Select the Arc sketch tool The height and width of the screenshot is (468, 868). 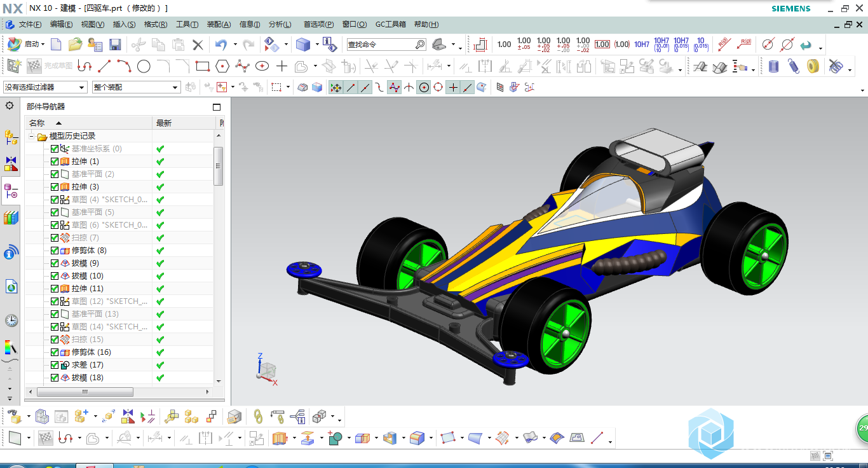pos(125,65)
